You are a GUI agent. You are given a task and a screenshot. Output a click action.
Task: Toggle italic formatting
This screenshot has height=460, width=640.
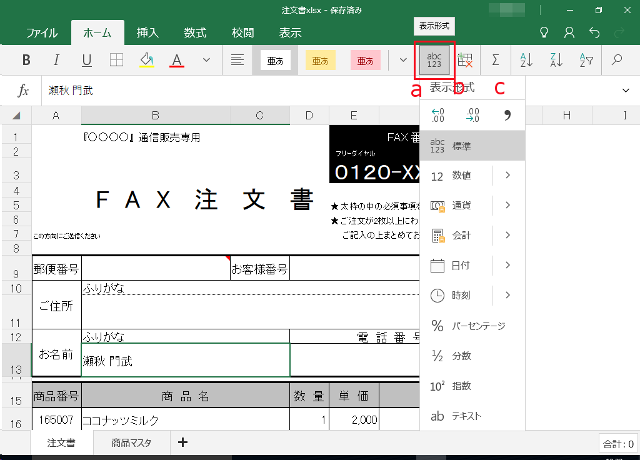pos(56,60)
